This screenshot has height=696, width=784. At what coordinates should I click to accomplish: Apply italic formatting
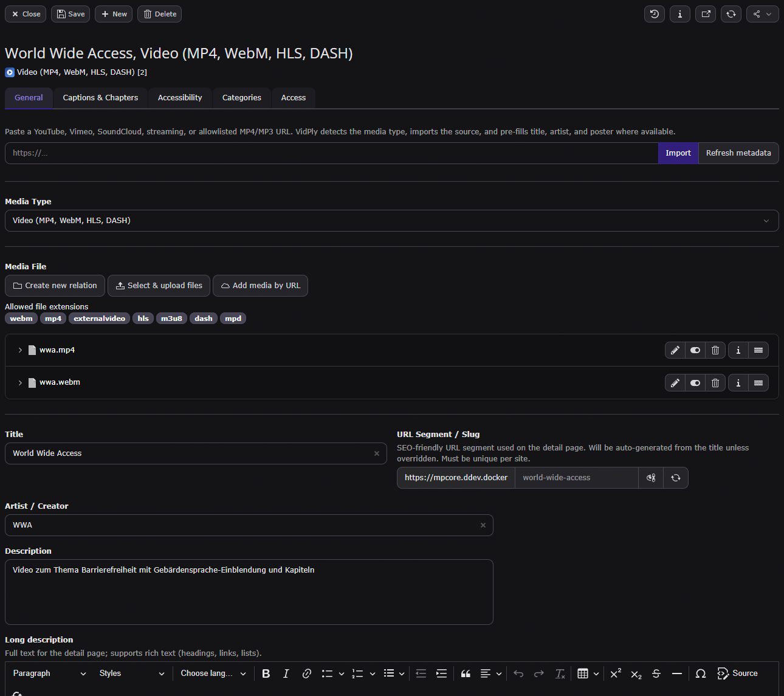tap(286, 674)
